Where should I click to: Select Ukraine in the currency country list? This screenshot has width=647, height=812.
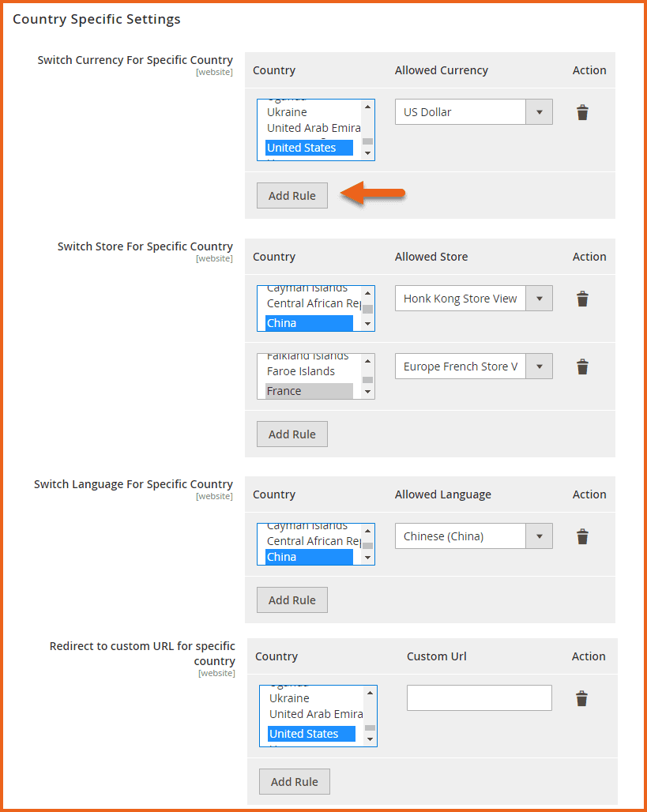point(288,112)
